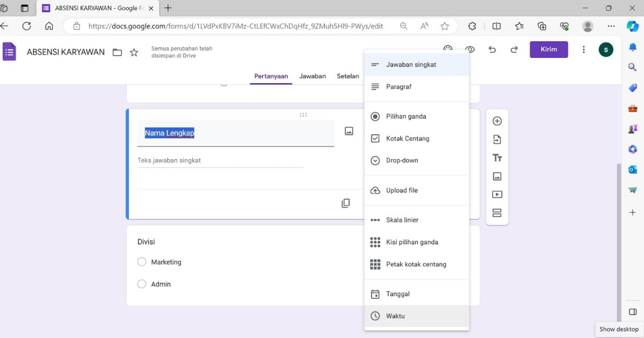Choose Kotak Centang question type
This screenshot has height=338, width=644.
tap(416, 138)
